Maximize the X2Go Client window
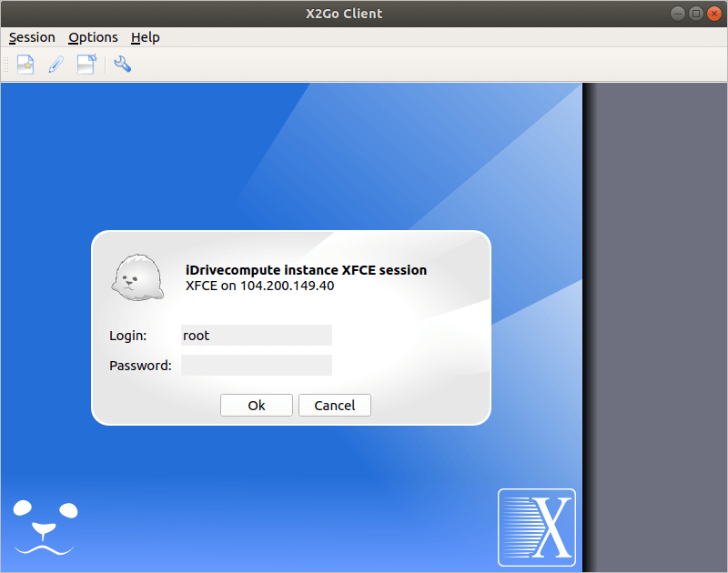728x573 pixels. [696, 13]
